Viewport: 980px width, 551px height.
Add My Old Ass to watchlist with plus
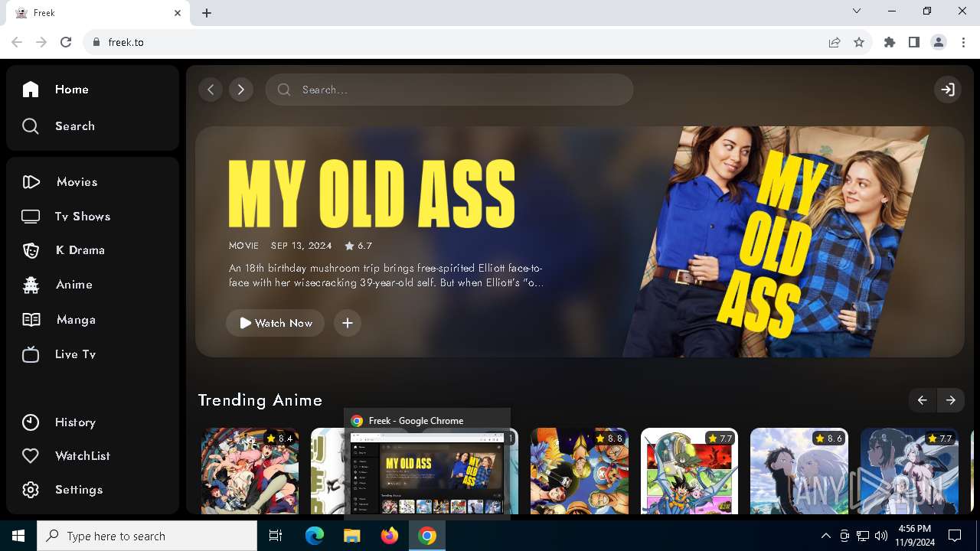click(348, 323)
